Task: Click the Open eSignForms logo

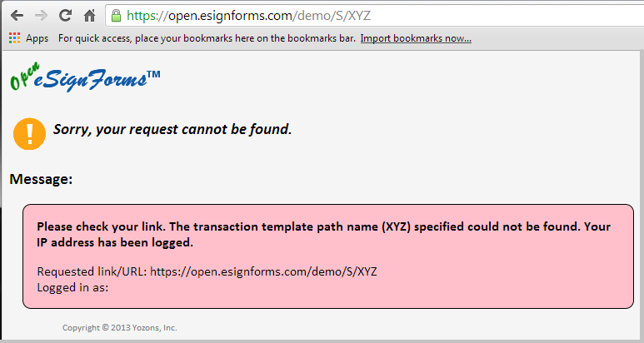Action: point(77,81)
